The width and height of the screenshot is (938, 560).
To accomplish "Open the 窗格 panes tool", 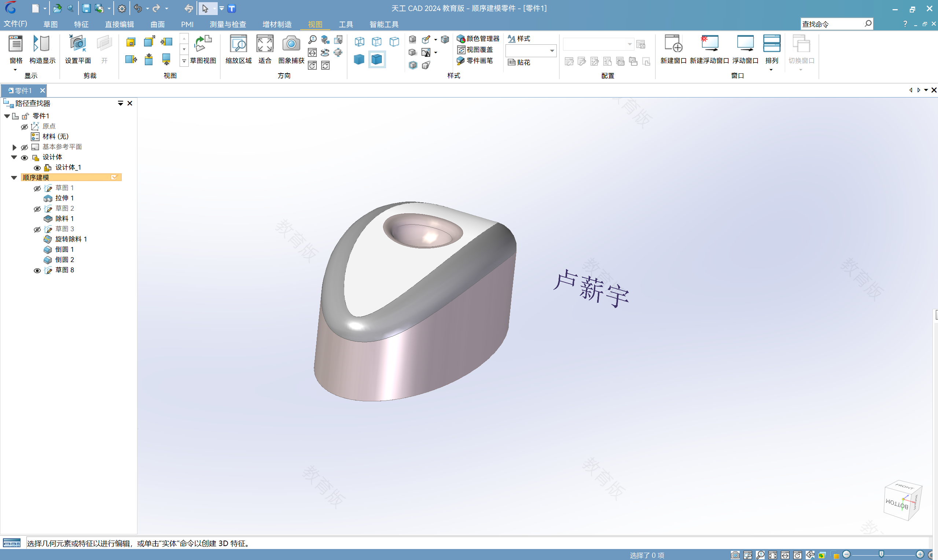I will coord(15,49).
